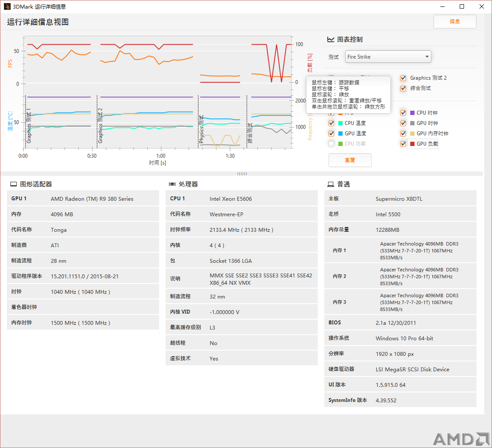
Task: Select the text AMD Radeon (TM) R9 380 Series
Action: (92, 199)
